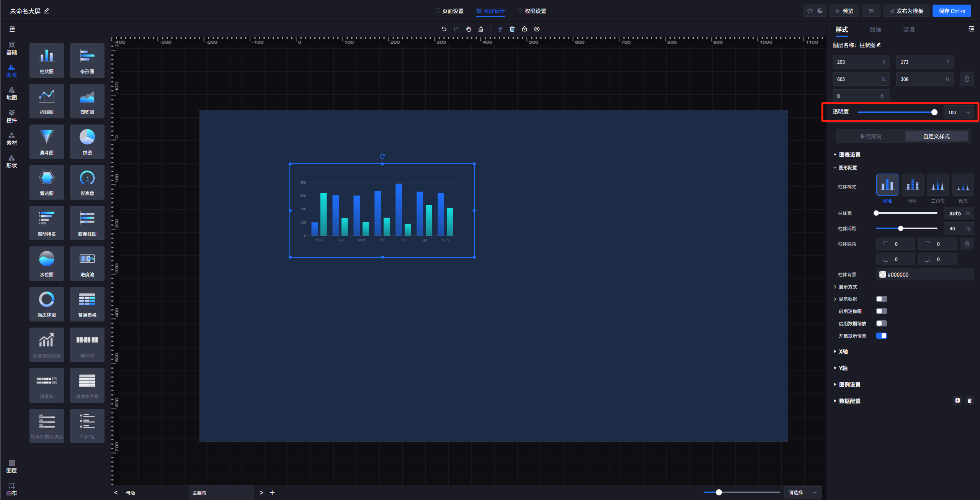The image size is (980, 500).
Task: Open the 地图 map sidebar category
Action: point(11,93)
